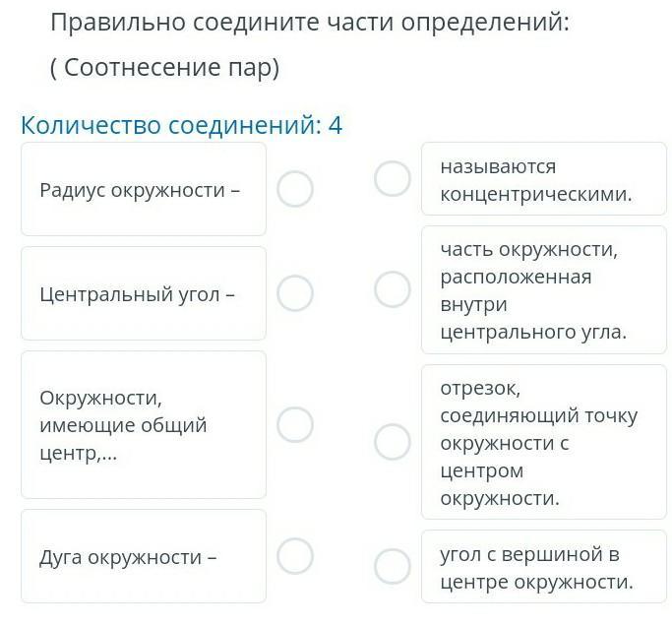Viewport: 672px width, 625px height.
Task: Click the часть окружности, расположенная внутри card
Action: [x=543, y=290]
